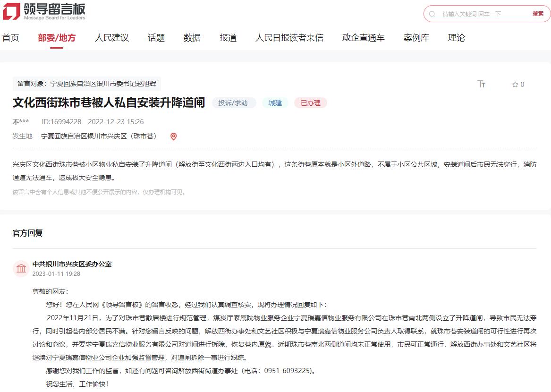Select the 部委/地方 tab
The image size is (551, 392).
coord(57,38)
